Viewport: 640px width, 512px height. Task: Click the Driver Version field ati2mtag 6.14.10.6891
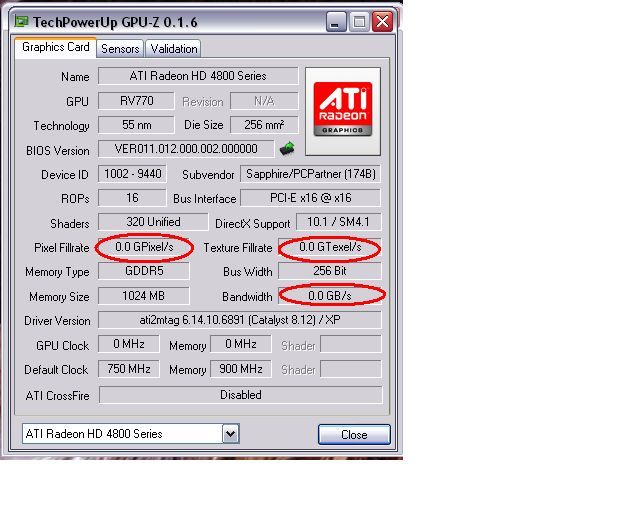[x=240, y=320]
